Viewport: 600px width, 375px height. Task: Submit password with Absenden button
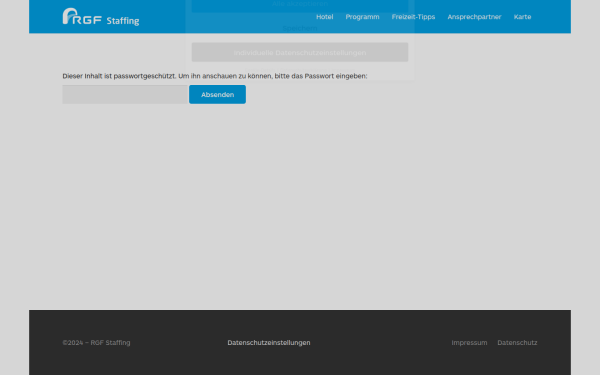point(217,95)
